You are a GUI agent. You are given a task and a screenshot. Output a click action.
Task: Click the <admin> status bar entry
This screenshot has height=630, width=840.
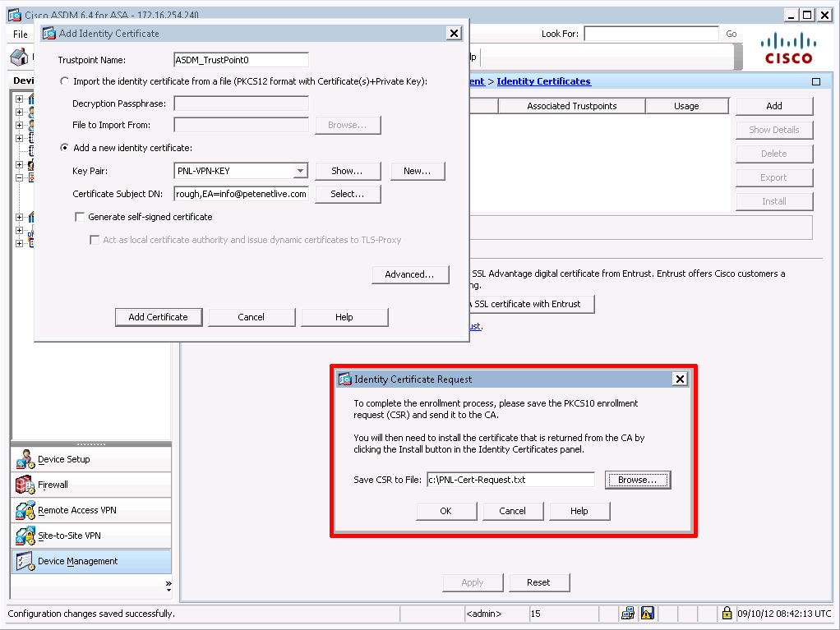[484, 614]
